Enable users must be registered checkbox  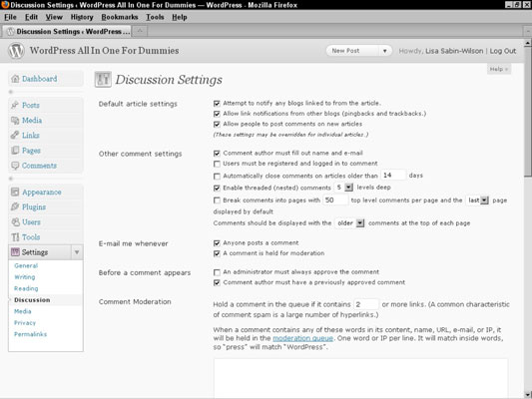tap(217, 164)
